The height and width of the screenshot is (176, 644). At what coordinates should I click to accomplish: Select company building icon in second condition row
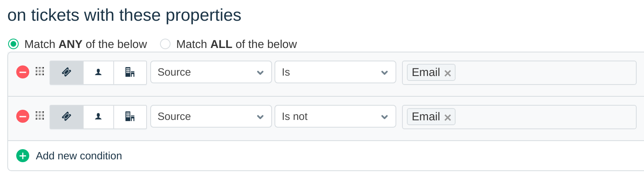point(130,117)
